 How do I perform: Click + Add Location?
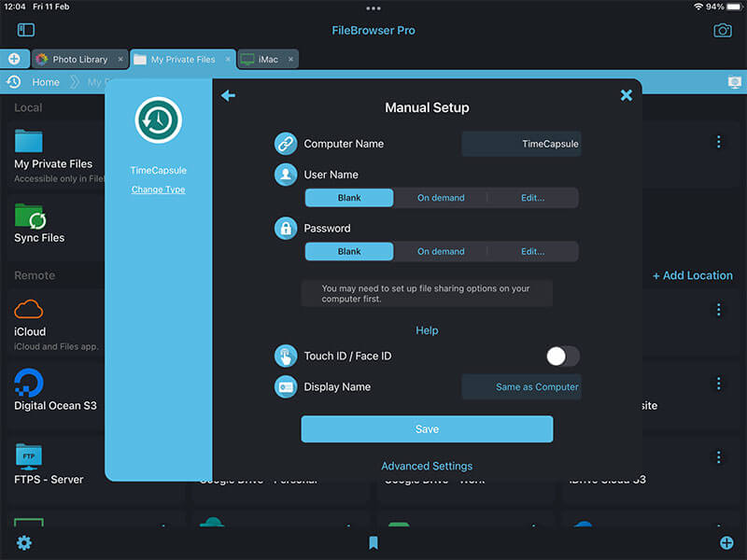pyautogui.click(x=692, y=275)
